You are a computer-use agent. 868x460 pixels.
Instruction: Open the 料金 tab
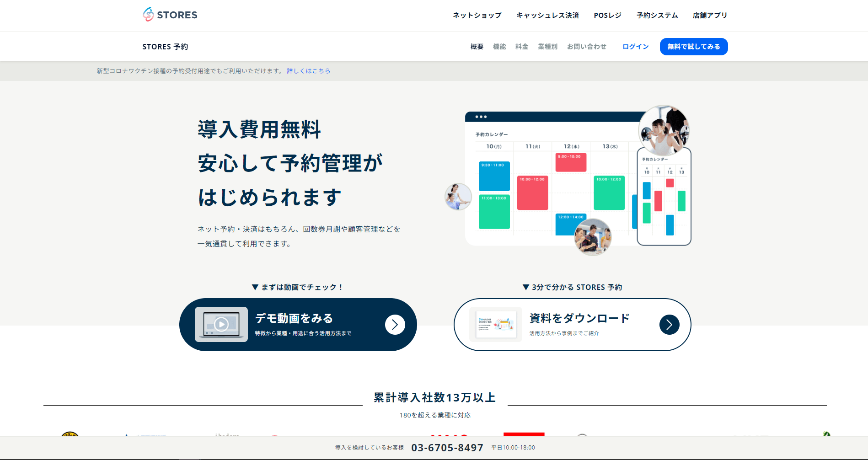click(x=522, y=47)
